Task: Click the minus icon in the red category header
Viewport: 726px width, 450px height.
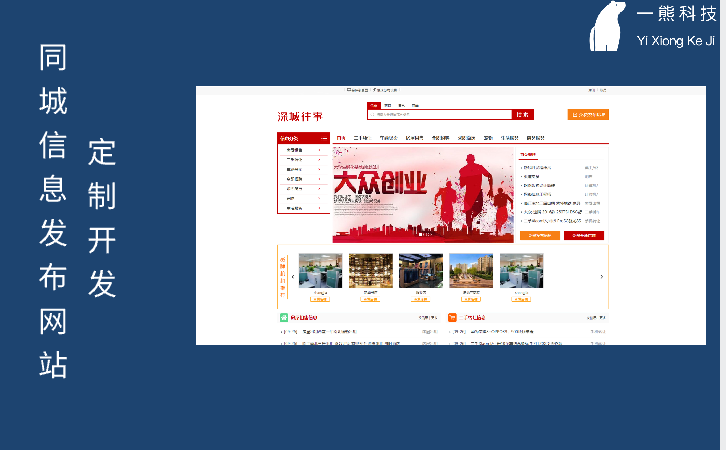Action: 324,138
